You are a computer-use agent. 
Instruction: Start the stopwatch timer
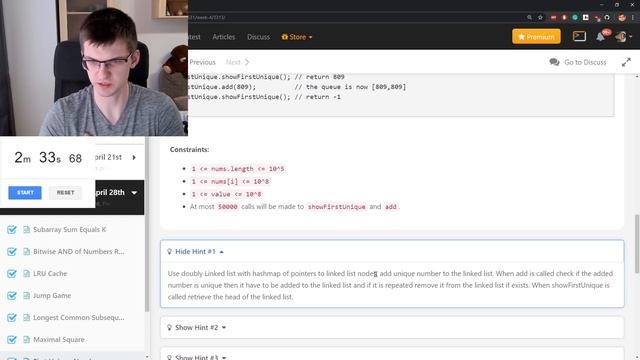pyautogui.click(x=25, y=193)
